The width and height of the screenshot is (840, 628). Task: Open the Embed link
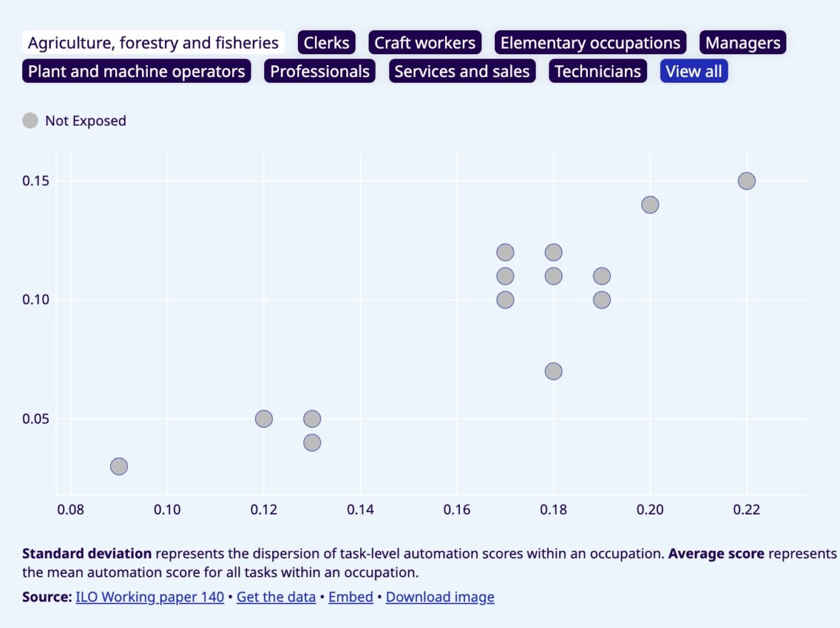(x=351, y=597)
